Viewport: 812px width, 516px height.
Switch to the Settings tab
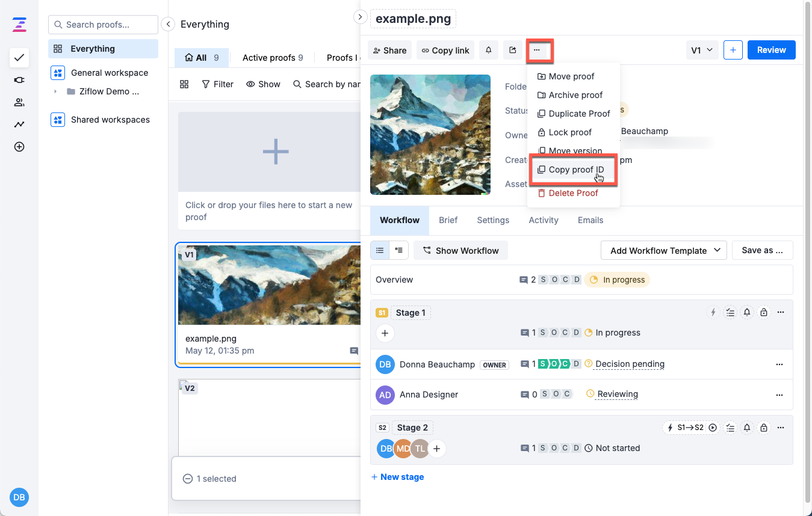coord(493,220)
